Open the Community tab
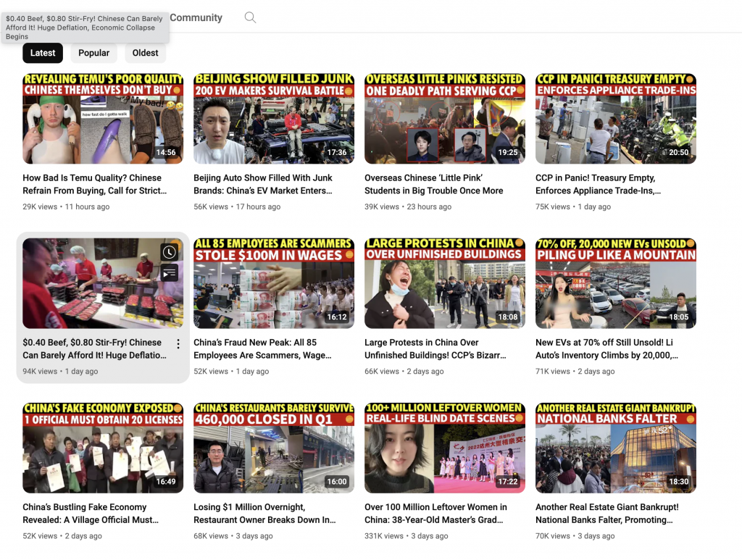 196,17
